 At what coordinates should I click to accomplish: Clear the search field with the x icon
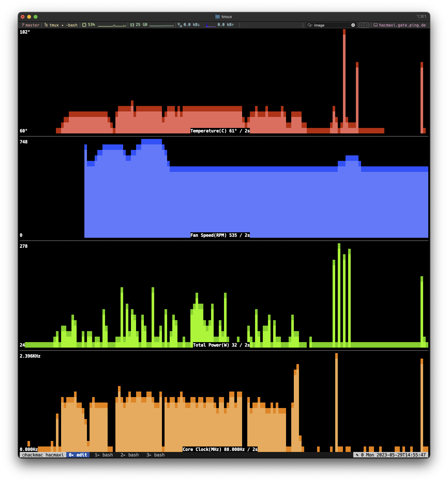pyautogui.click(x=353, y=25)
